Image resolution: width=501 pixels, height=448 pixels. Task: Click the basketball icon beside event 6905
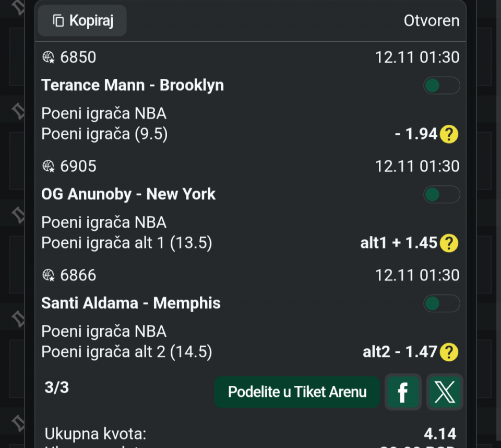click(49, 167)
